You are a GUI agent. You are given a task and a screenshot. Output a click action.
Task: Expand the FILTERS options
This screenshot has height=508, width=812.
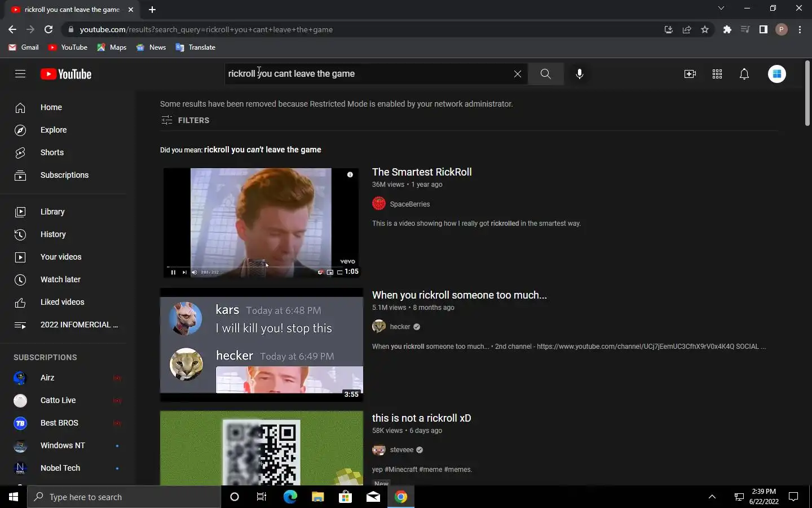185,120
